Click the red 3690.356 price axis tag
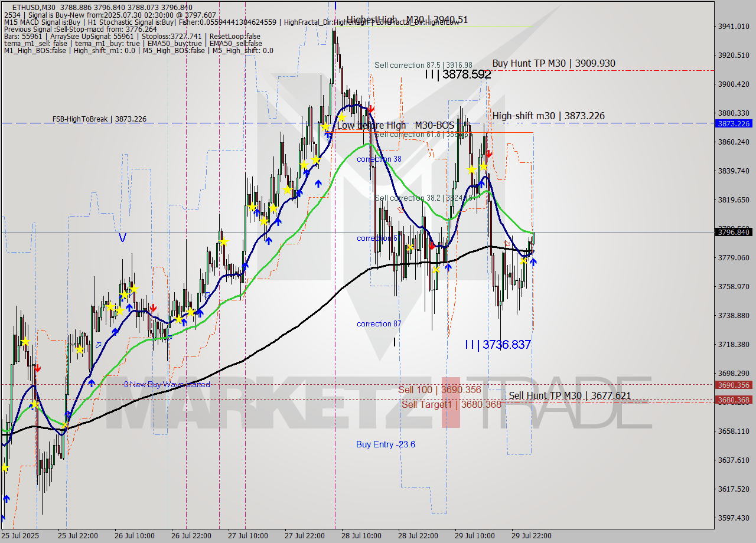The image size is (756, 543). pyautogui.click(x=733, y=385)
